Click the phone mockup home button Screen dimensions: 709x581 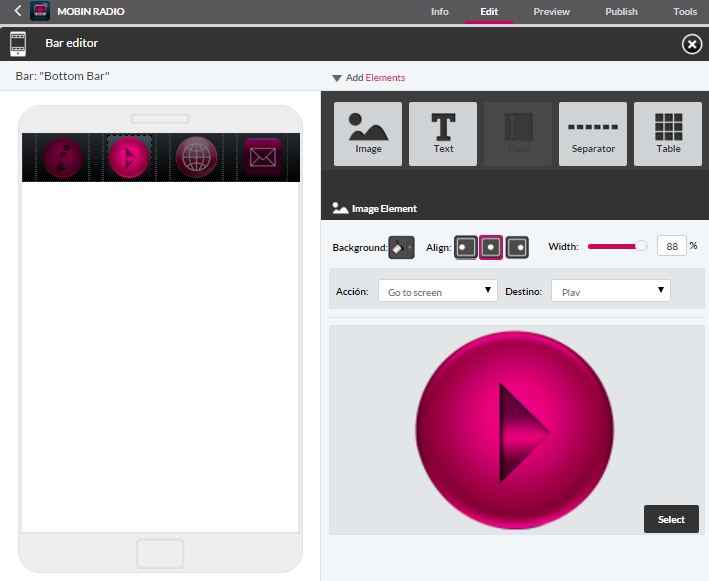point(160,553)
